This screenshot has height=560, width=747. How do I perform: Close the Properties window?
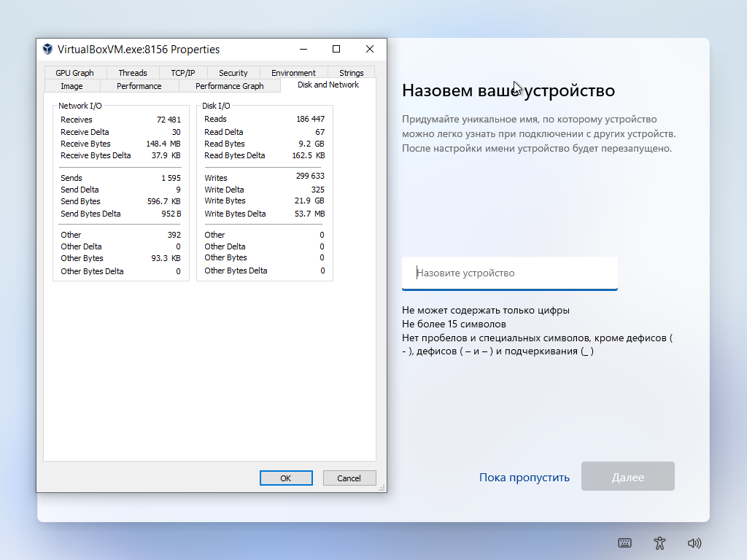click(x=370, y=49)
